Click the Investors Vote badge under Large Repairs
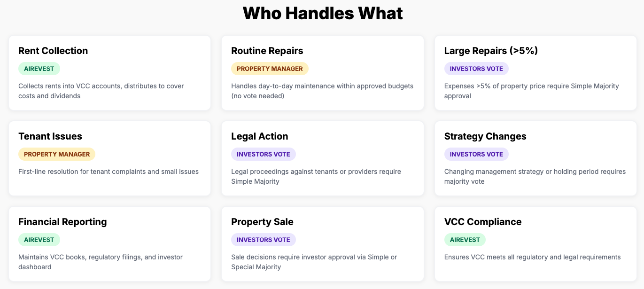644x289 pixels. [x=476, y=69]
